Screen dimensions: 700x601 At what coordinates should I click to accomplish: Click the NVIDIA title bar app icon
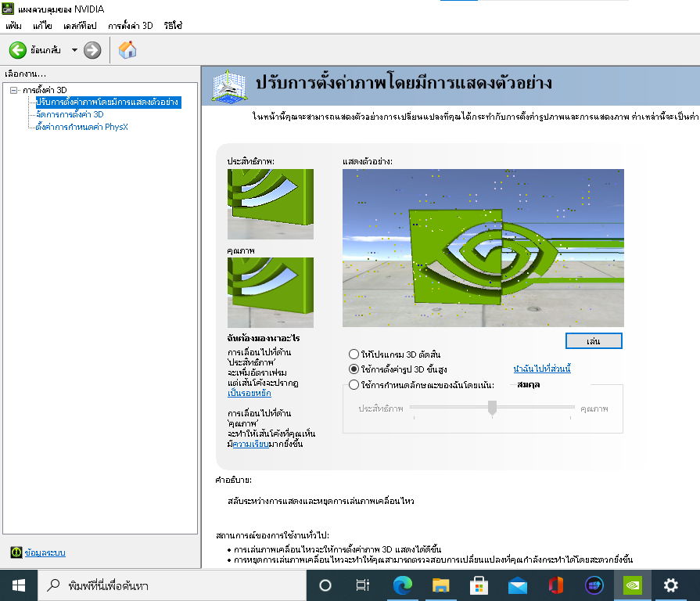point(8,9)
